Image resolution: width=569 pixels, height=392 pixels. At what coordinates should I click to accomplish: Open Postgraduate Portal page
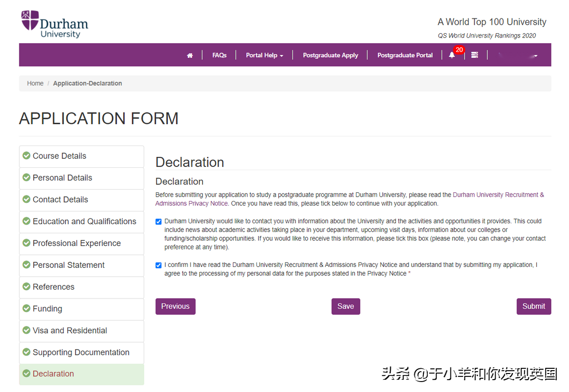pos(405,55)
